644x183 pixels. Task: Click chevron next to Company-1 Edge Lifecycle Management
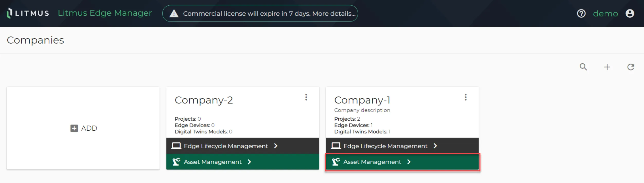point(435,146)
